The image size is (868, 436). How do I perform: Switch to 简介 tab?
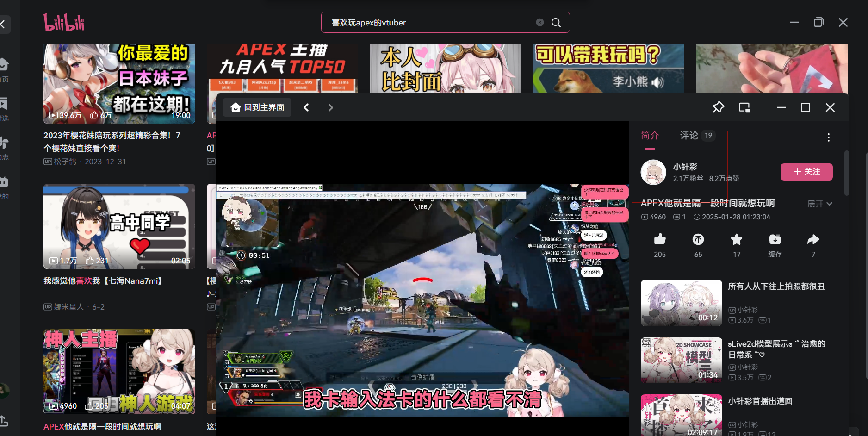click(650, 135)
